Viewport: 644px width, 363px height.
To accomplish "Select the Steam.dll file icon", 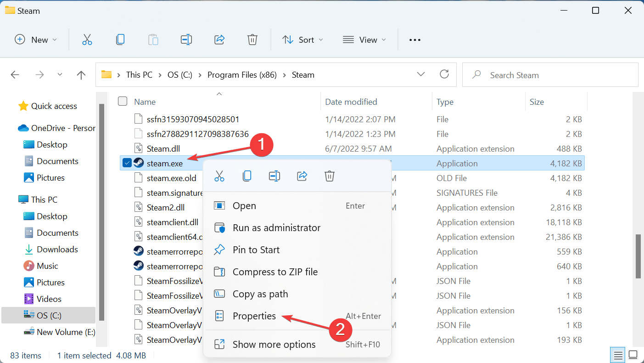I will [x=139, y=148].
